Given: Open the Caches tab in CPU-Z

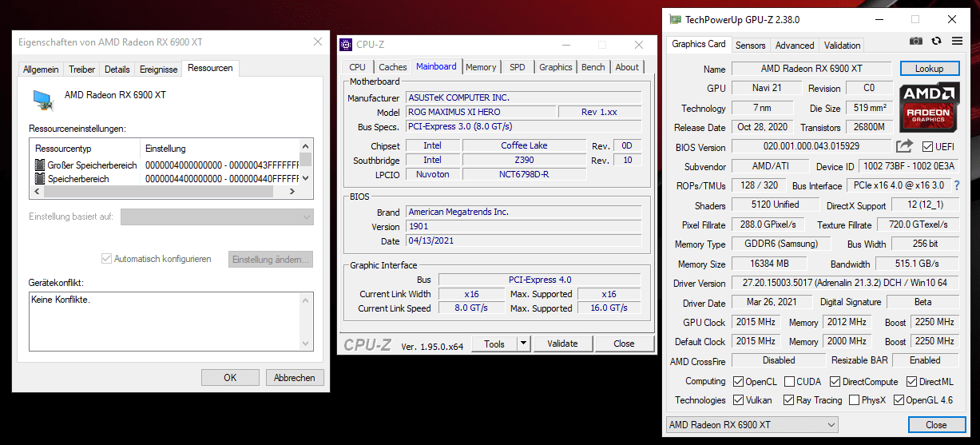Looking at the screenshot, I should (x=392, y=67).
